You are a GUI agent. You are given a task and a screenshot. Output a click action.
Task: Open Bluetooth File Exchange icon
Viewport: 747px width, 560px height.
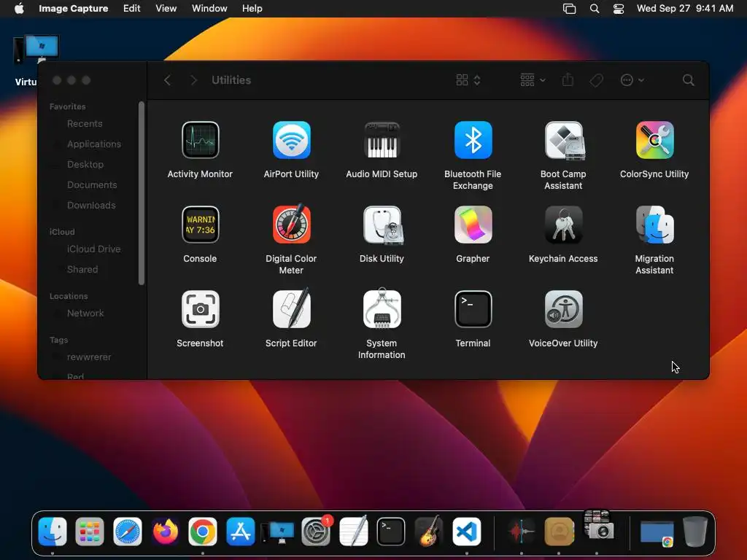tap(473, 140)
